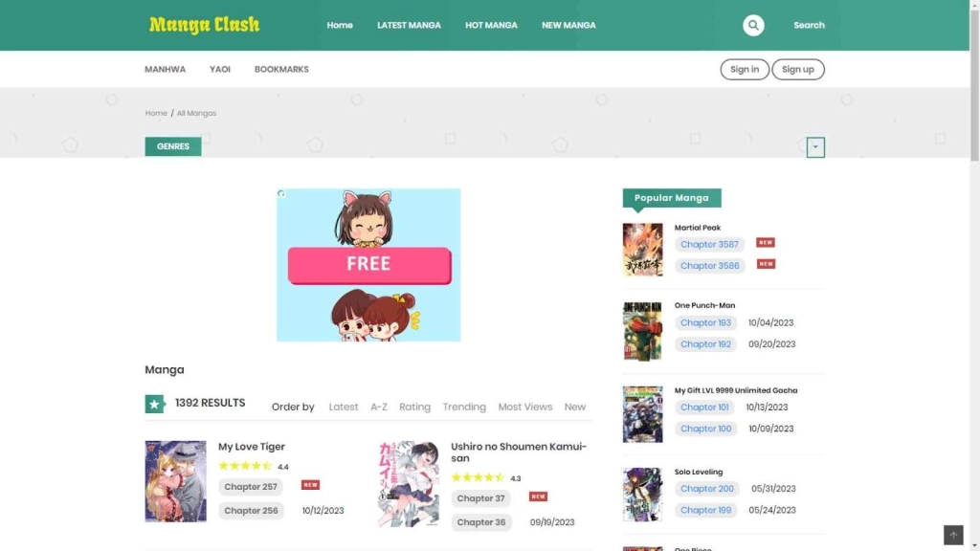The image size is (980, 551).
Task: Open Ushiro no Shoumen Kamui-san title link
Action: coord(519,452)
